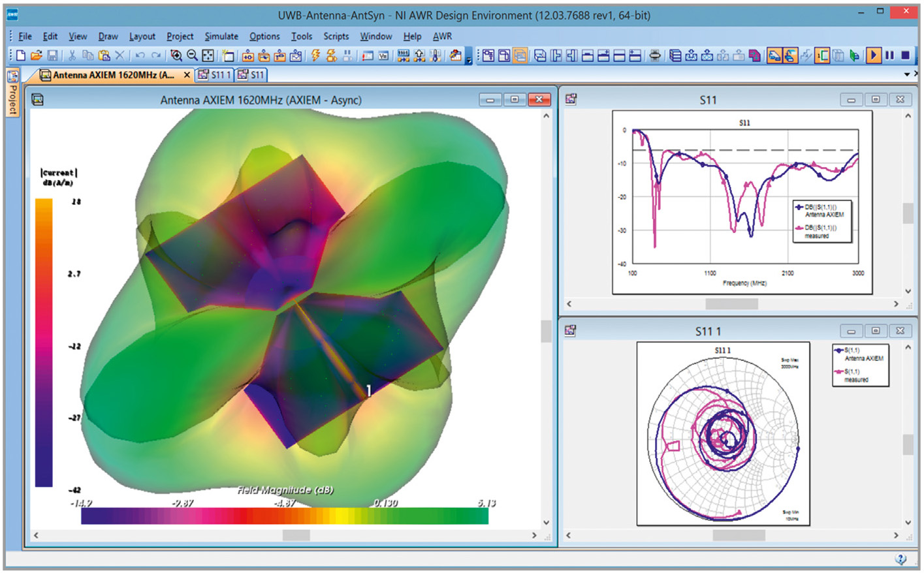Click the printer-style icon in the EM toolbar
This screenshot has width=924, height=573.
pos(655,56)
